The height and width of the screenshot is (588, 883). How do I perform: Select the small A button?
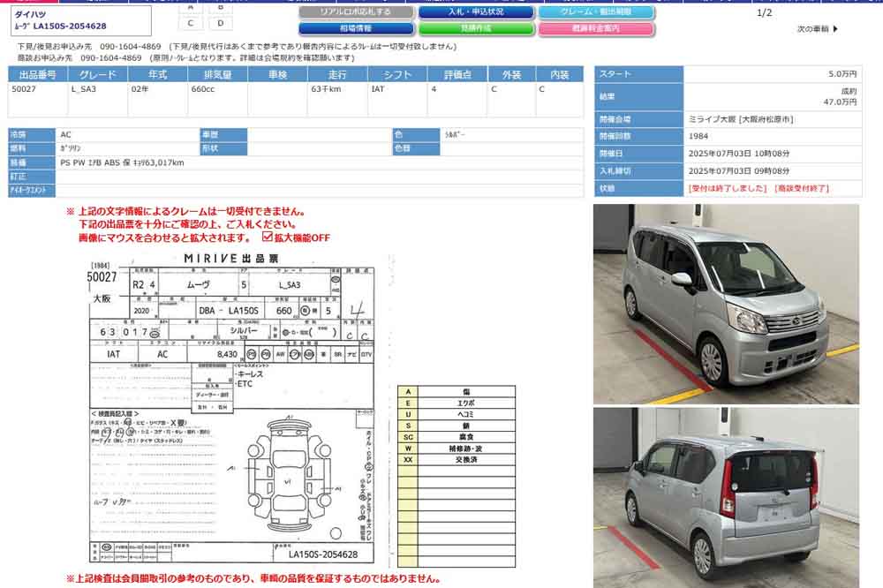(191, 7)
